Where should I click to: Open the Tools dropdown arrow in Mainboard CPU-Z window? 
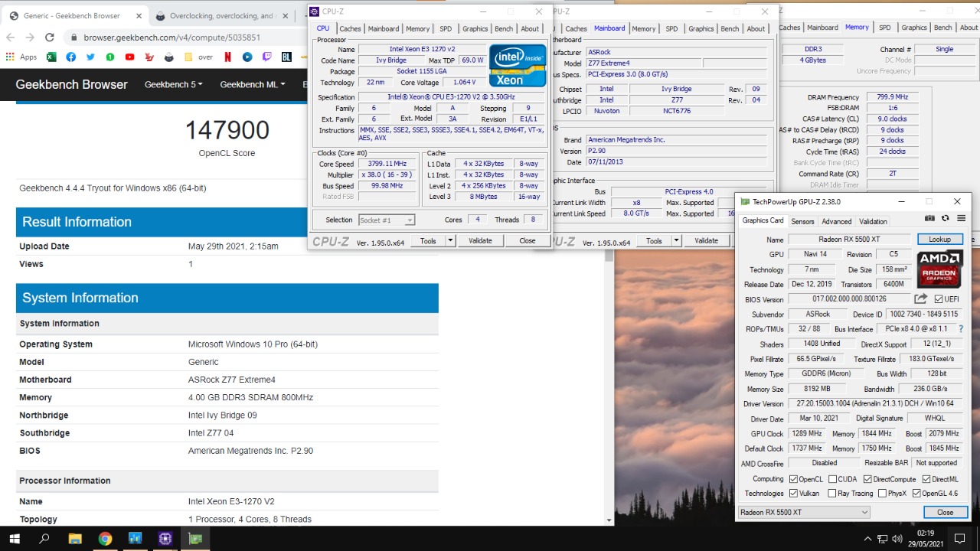tap(676, 240)
